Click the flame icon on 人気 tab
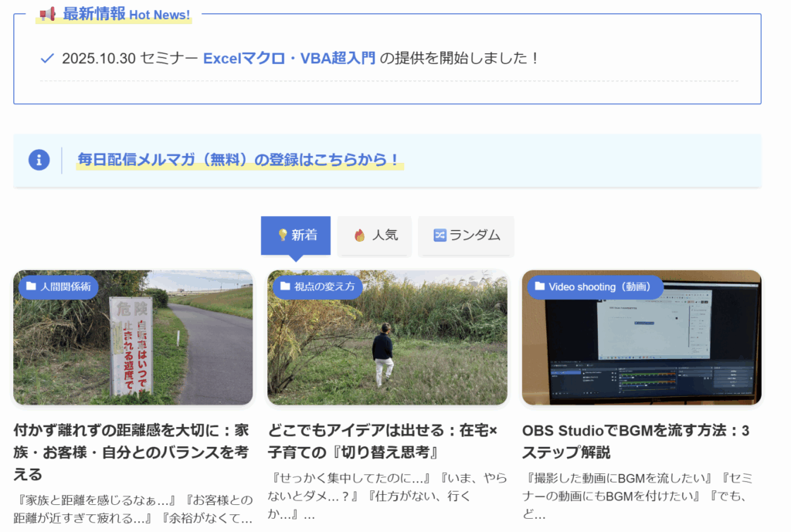 [x=359, y=236]
